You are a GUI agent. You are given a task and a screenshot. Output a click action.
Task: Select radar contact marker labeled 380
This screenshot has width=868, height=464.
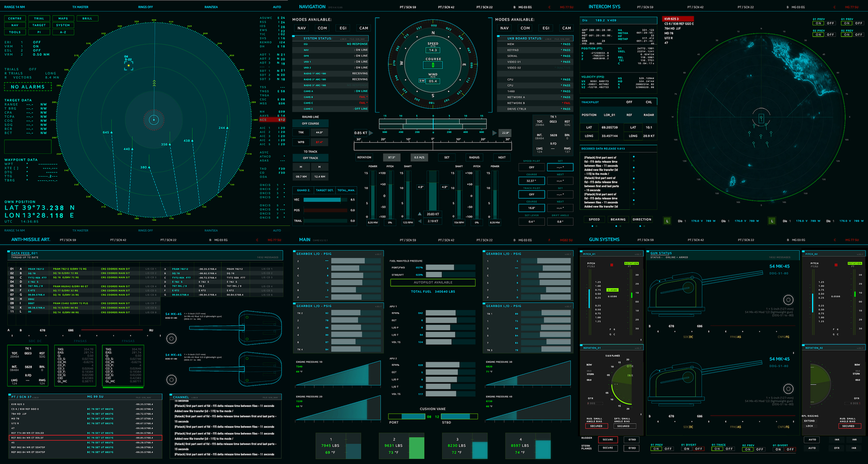[149, 167]
